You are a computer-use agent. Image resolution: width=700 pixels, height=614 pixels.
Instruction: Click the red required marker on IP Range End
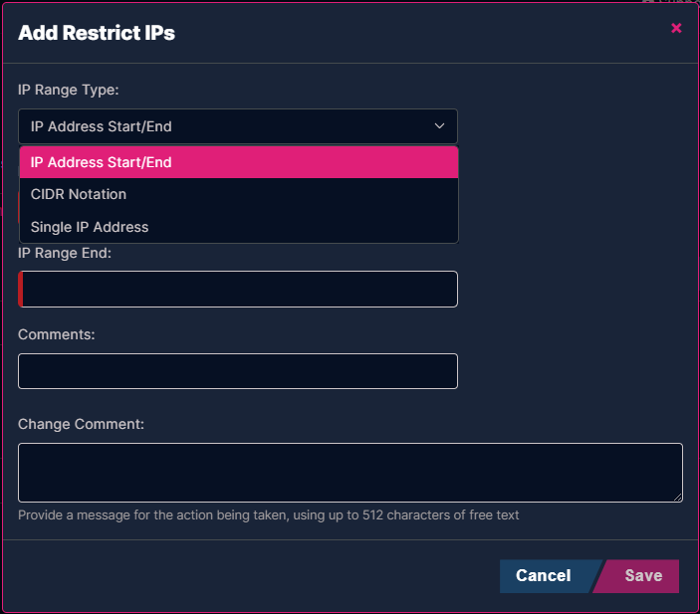point(21,290)
